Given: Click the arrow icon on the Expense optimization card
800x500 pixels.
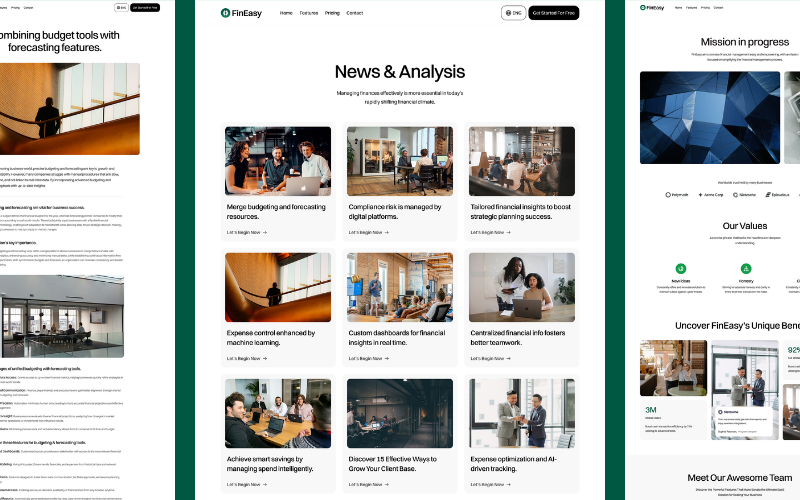Looking at the screenshot, I should (509, 484).
